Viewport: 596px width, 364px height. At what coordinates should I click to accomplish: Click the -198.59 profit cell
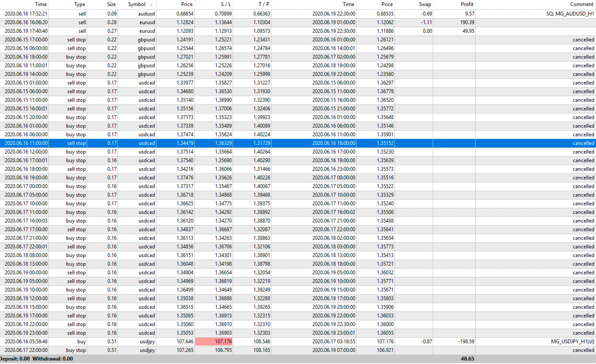[466, 341]
